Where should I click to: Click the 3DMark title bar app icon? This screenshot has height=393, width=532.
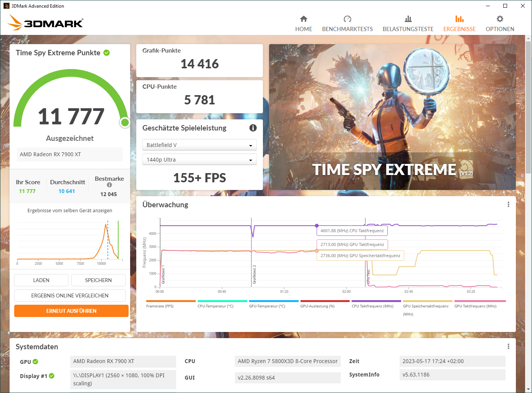7,6
